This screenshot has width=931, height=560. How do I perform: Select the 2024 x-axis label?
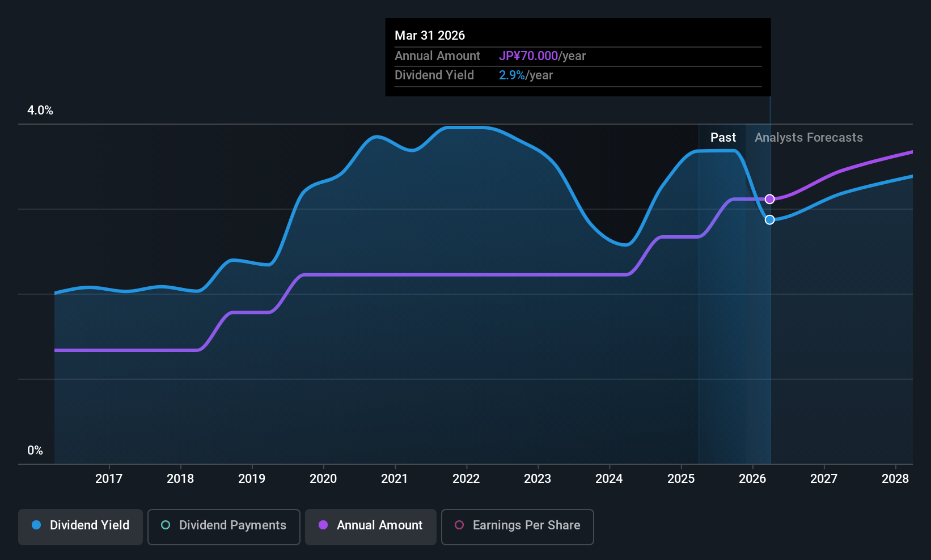pyautogui.click(x=609, y=479)
